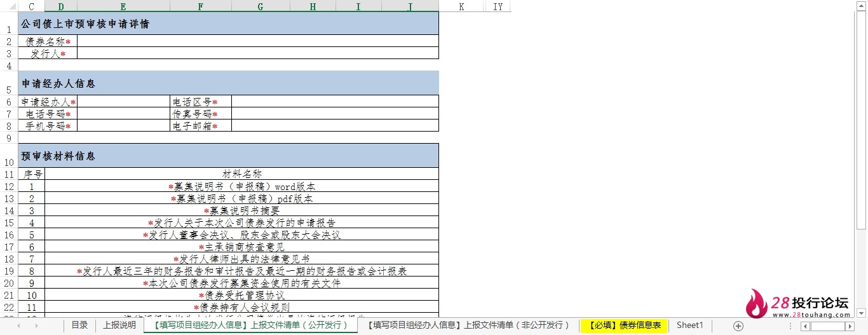Click the empty cell next to 发行人
Image resolution: width=868 pixels, height=335 pixels.
[257, 53]
